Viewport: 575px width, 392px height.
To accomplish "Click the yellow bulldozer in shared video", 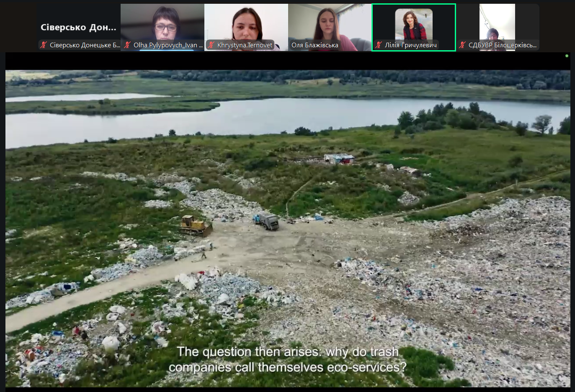I will point(195,225).
